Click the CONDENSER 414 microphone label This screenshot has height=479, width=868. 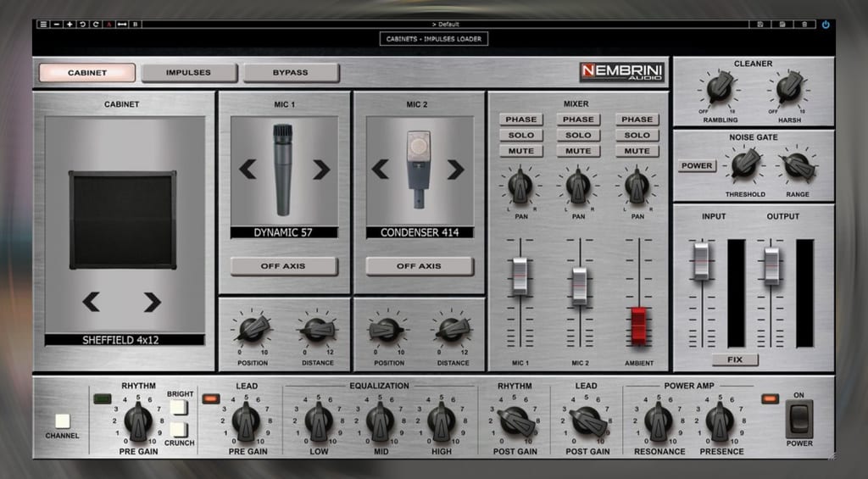[x=420, y=232]
